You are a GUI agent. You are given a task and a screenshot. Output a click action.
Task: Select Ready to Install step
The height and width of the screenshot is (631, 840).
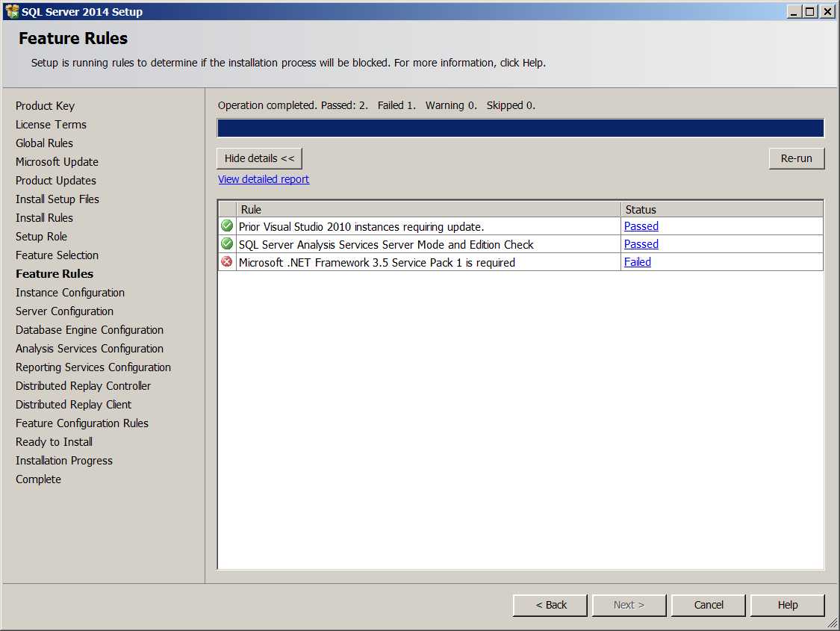pyautogui.click(x=54, y=442)
